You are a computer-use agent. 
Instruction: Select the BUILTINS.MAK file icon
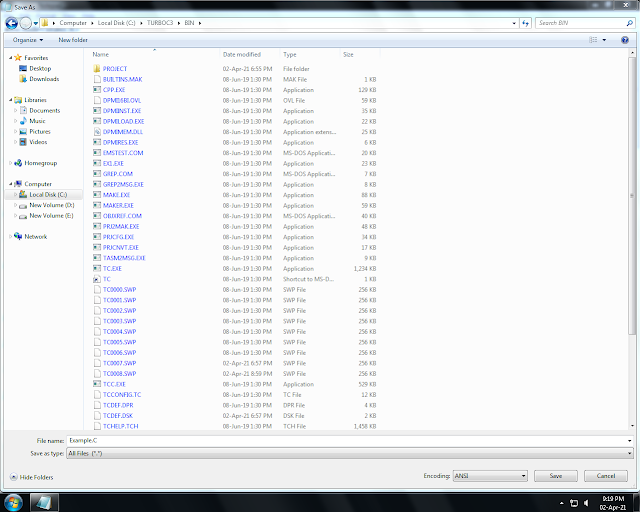click(x=97, y=79)
